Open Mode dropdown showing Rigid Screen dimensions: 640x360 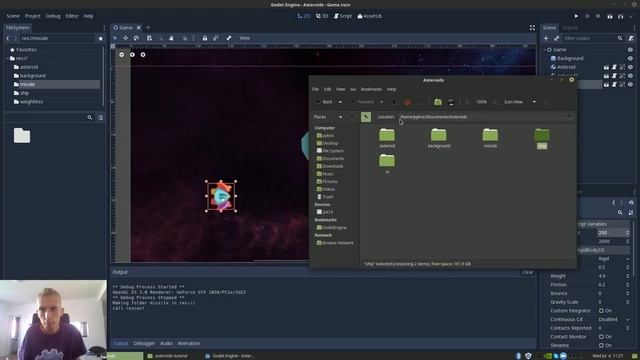pyautogui.click(x=614, y=259)
